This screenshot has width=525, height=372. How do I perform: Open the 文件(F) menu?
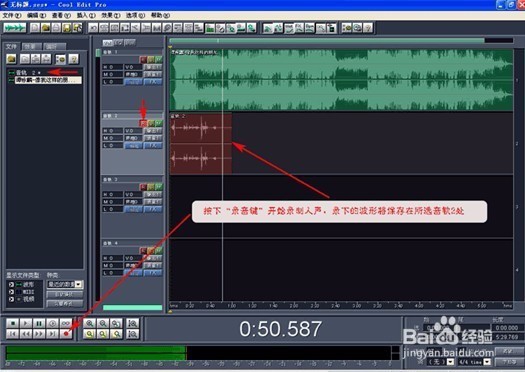[x=12, y=15]
